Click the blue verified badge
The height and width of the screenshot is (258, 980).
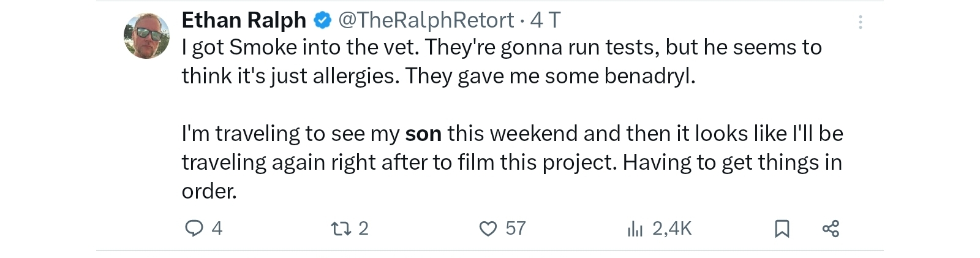coord(322,20)
